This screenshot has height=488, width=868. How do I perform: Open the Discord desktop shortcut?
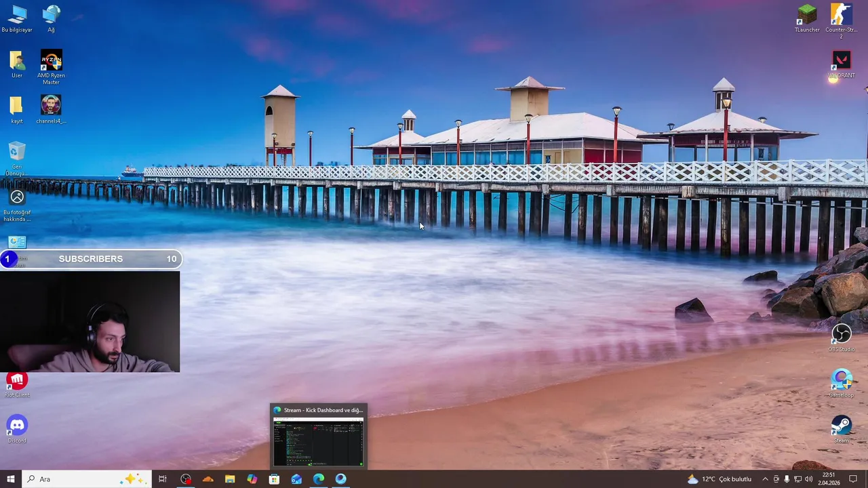coord(17,430)
